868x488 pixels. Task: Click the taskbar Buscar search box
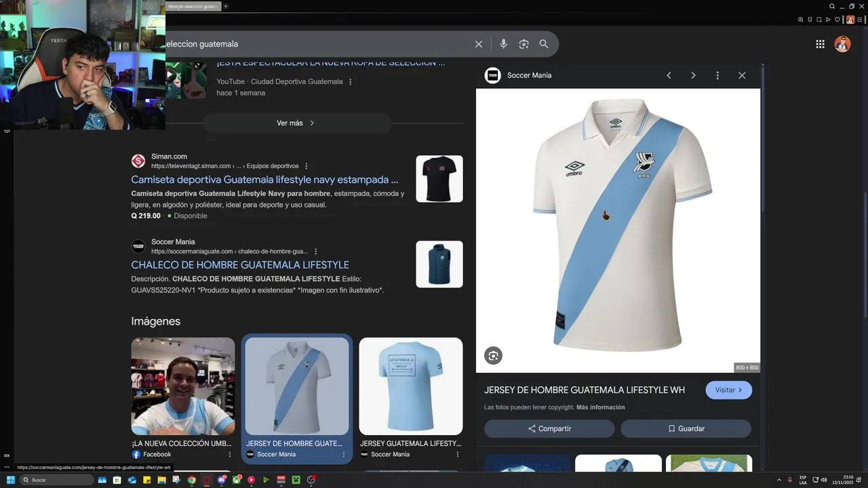click(56, 480)
